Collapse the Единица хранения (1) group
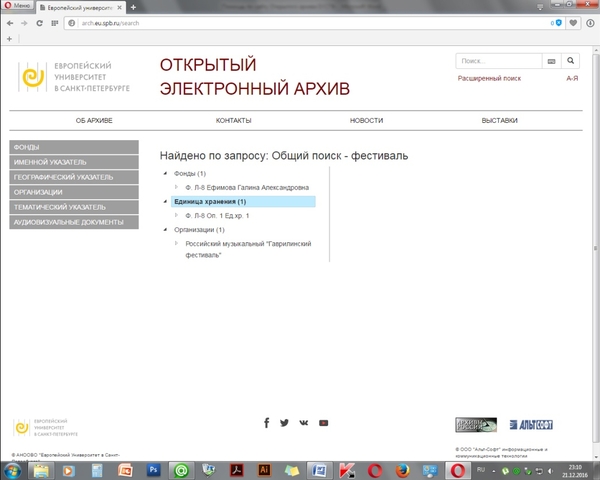Image resolution: width=600 pixels, height=480 pixels. point(165,202)
